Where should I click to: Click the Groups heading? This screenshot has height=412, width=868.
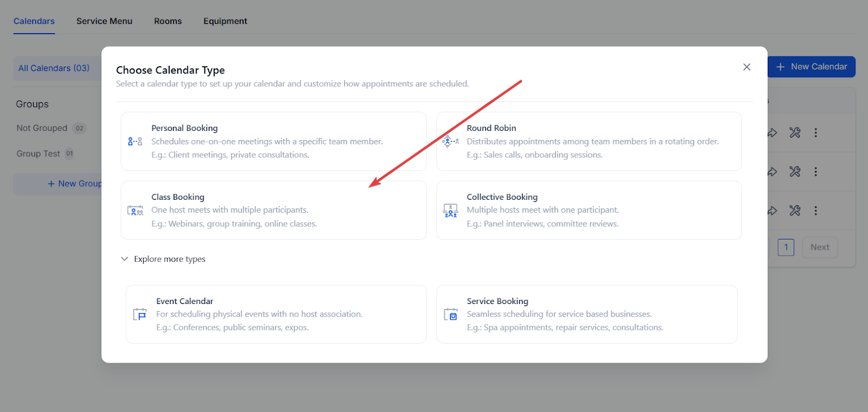pos(32,104)
